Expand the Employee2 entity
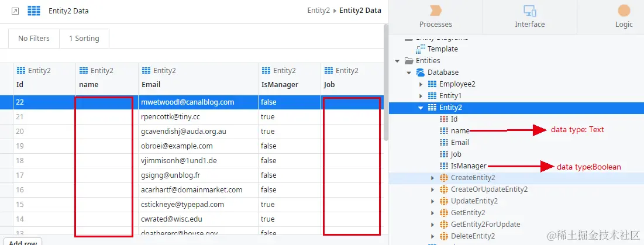 (421, 84)
